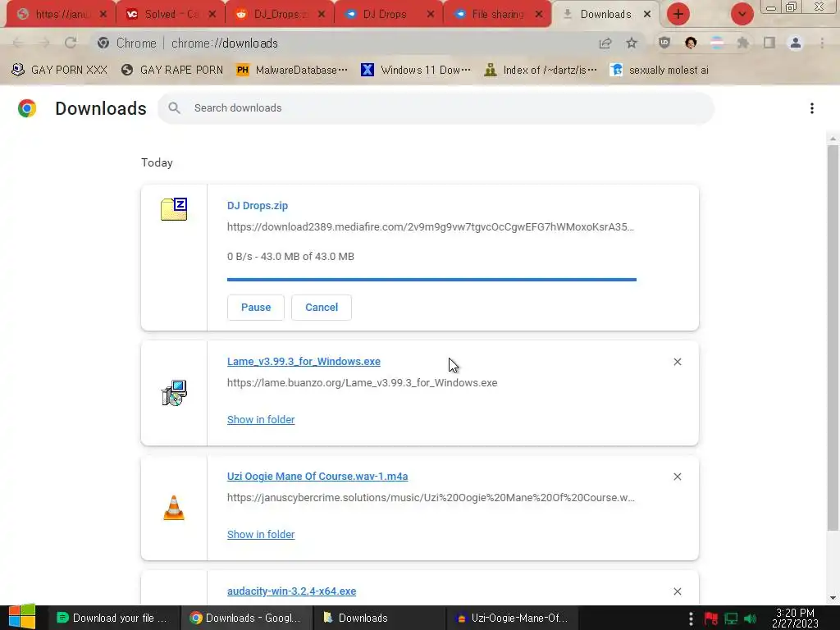This screenshot has height=630, width=840.
Task: Open the DJ Drops.zip file link
Action: click(x=257, y=206)
